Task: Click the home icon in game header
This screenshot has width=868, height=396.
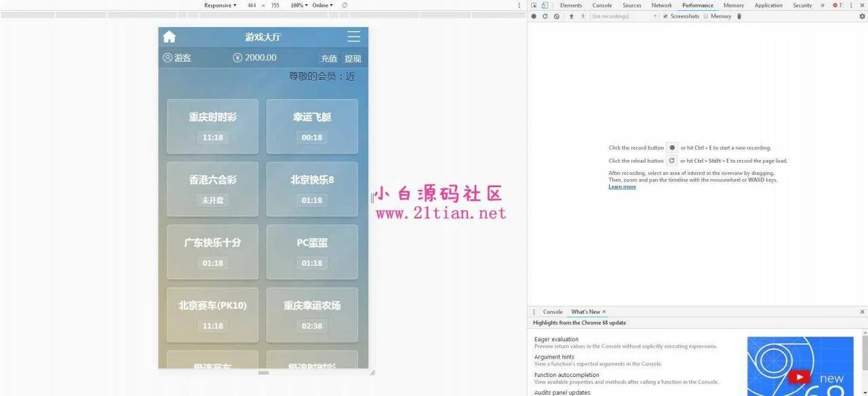Action: tap(170, 37)
